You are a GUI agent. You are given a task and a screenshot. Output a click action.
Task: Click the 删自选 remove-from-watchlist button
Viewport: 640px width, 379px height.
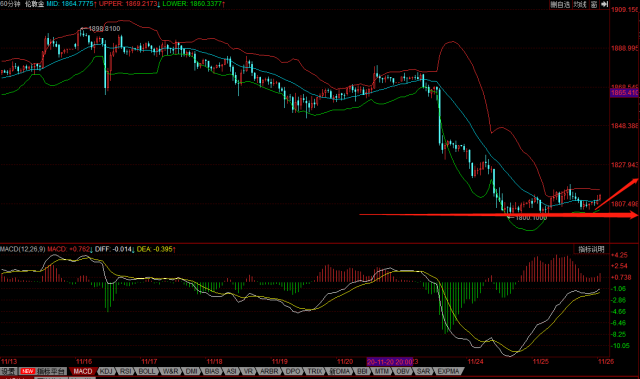tap(560, 4)
